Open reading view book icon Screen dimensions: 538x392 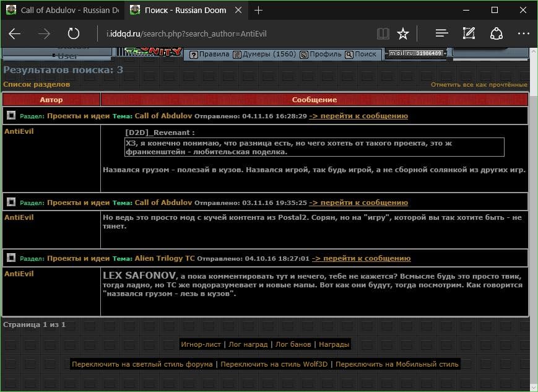click(x=383, y=33)
